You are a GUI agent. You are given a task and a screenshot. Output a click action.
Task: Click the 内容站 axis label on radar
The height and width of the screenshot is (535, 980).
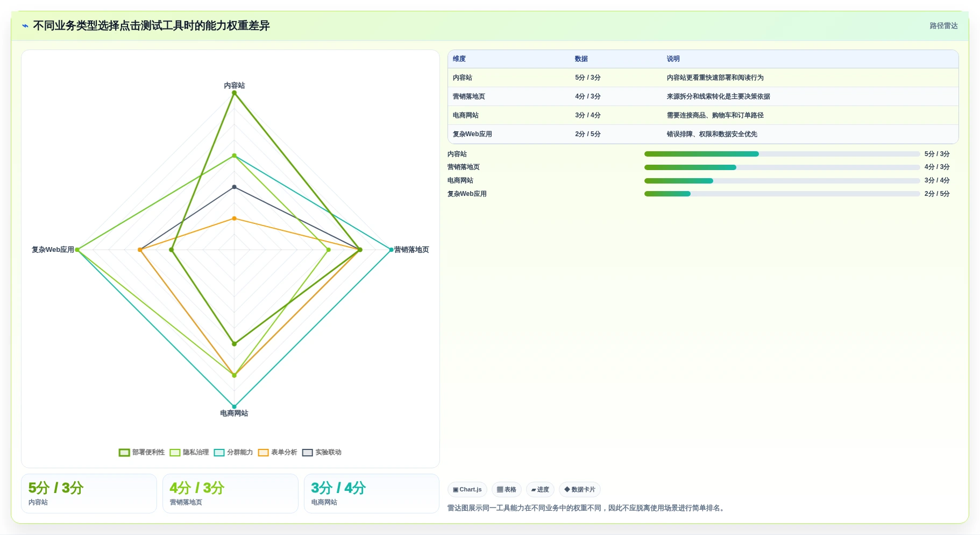coord(235,86)
